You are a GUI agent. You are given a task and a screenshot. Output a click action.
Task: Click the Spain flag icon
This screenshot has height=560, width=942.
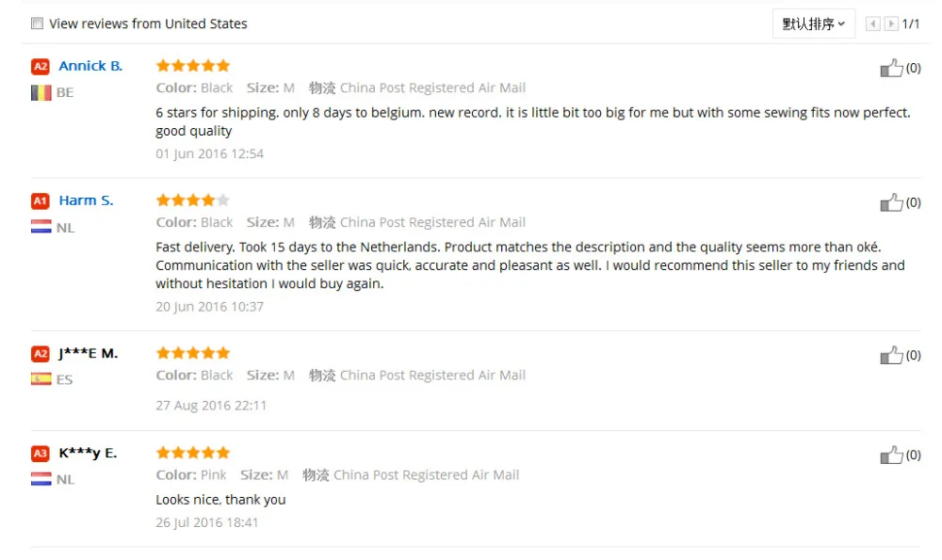pyautogui.click(x=41, y=379)
